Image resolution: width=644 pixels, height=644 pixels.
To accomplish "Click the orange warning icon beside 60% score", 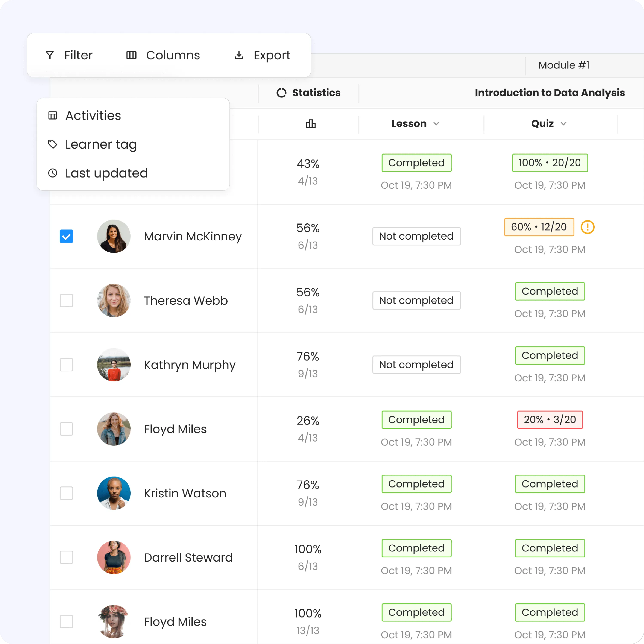I will point(588,227).
